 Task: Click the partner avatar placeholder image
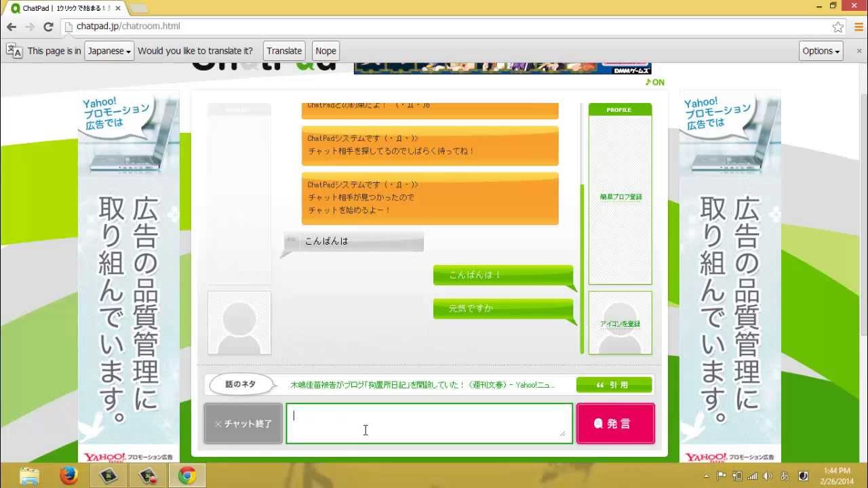coord(239,323)
